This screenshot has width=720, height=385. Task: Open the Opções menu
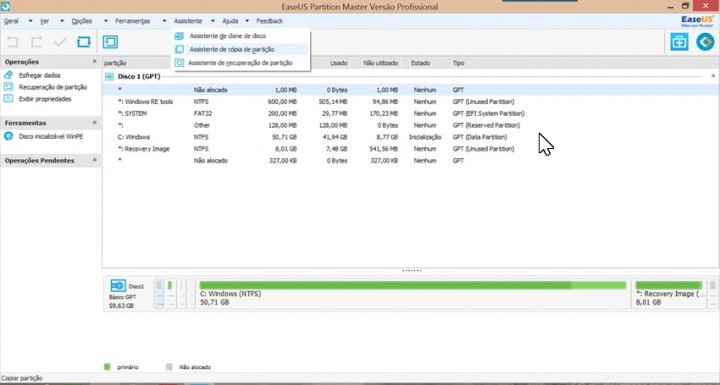(x=82, y=21)
